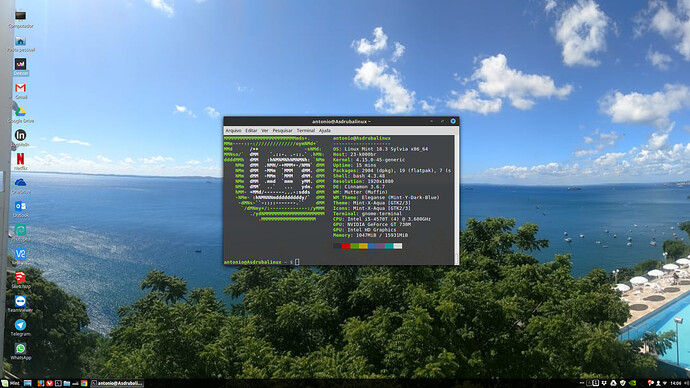
Task: Launch the Photopea desktop shortcut
Action: coord(20,233)
